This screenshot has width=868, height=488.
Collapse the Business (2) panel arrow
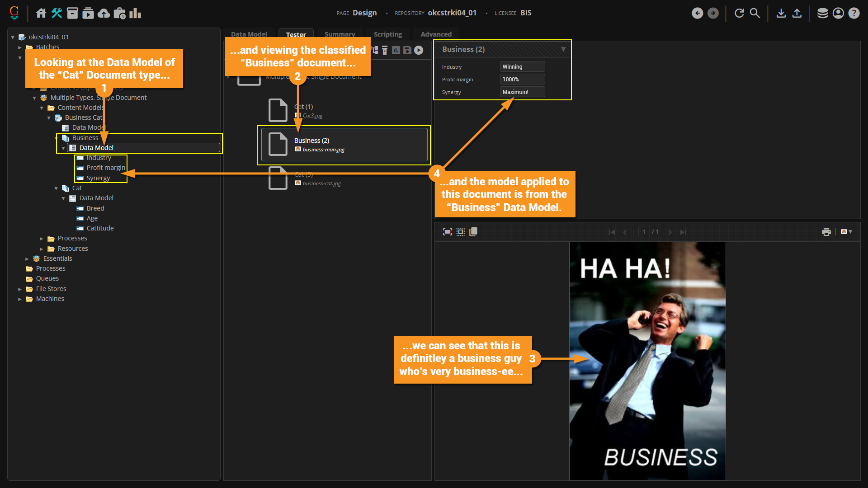point(563,49)
